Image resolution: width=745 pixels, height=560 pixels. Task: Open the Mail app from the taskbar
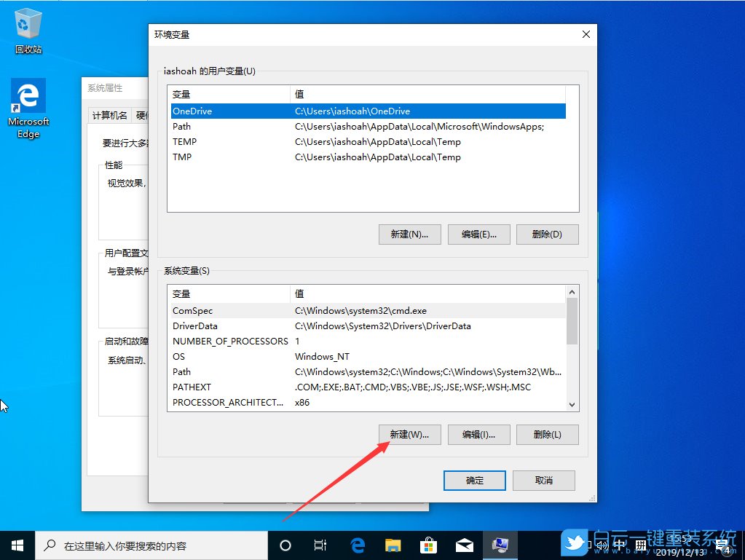(x=465, y=545)
